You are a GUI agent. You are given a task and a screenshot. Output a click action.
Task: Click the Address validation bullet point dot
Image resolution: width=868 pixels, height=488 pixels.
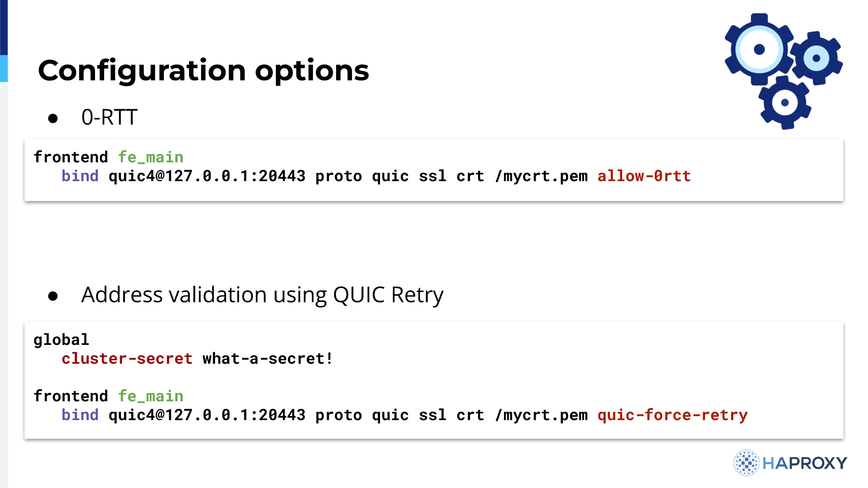pyautogui.click(x=53, y=296)
